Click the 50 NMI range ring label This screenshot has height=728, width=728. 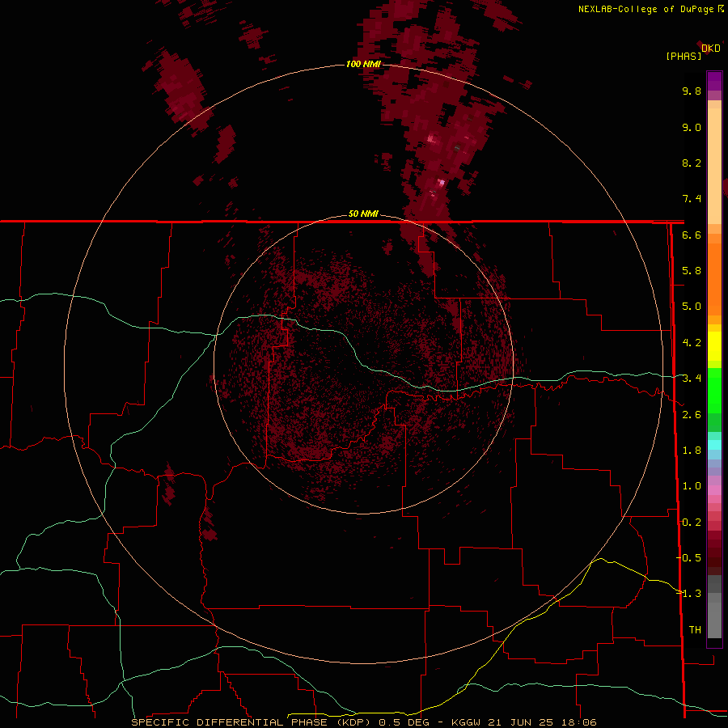click(x=363, y=214)
